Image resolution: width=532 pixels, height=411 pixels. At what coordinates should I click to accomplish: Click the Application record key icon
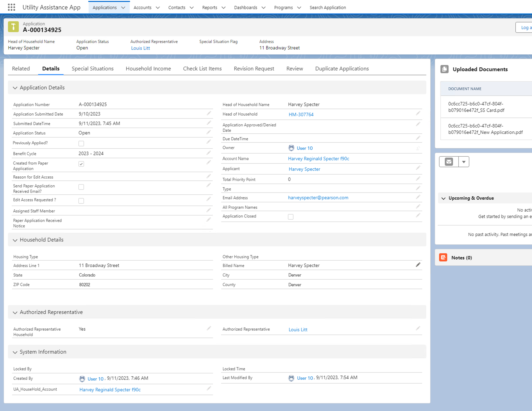pos(13,27)
